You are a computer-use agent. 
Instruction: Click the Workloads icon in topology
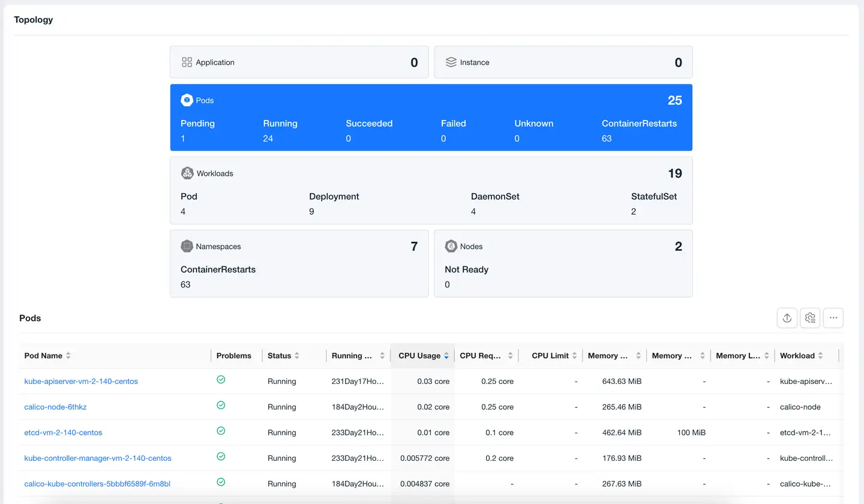coord(187,173)
